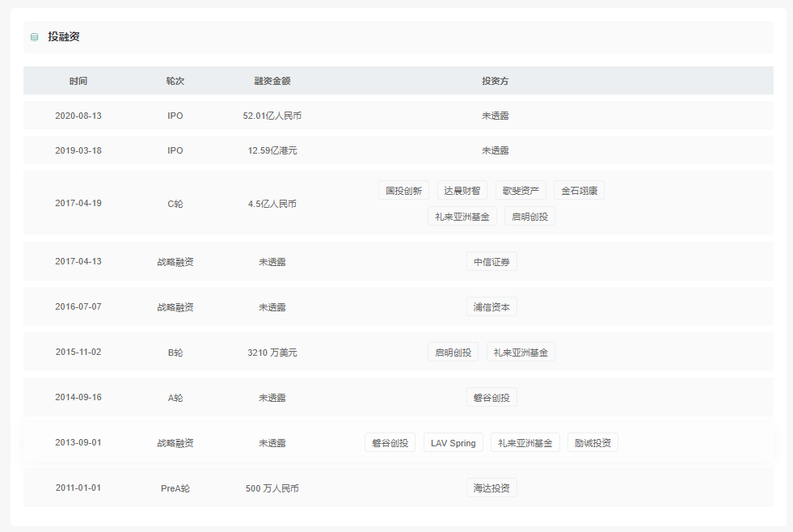Click the amount 12.59亿港元
Image resolution: width=793 pixels, height=532 pixels.
click(x=272, y=150)
